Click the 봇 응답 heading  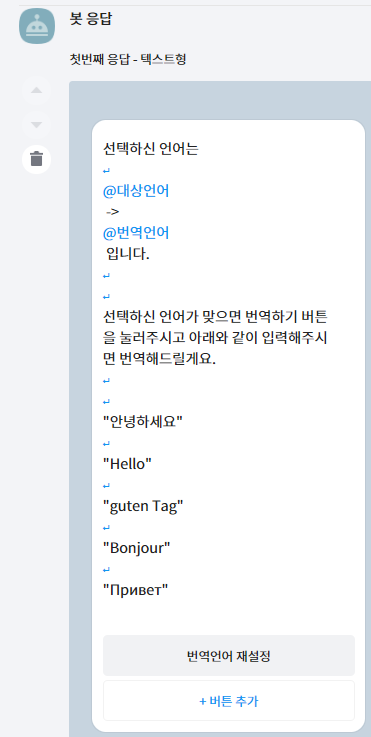pos(91,18)
